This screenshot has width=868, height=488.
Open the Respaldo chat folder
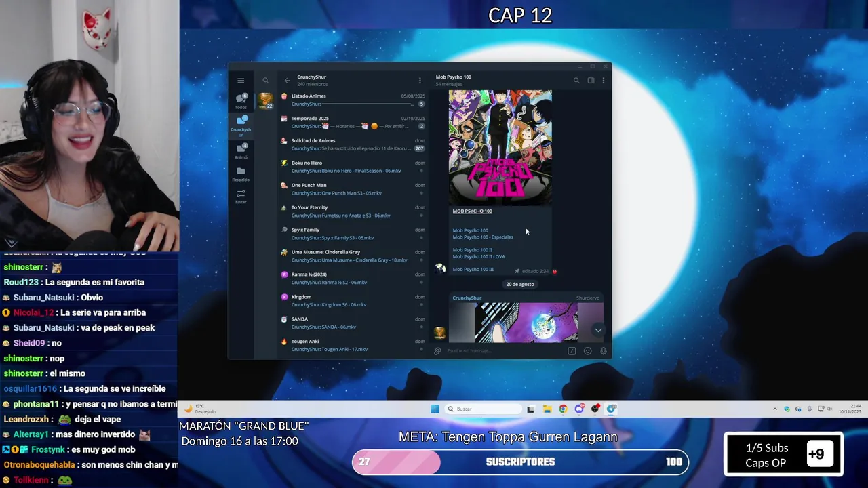point(241,174)
